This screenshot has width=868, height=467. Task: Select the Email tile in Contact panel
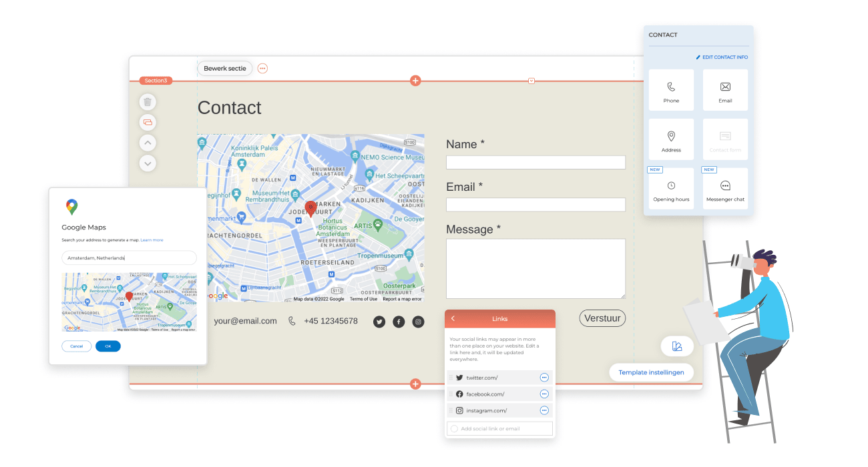pyautogui.click(x=725, y=90)
